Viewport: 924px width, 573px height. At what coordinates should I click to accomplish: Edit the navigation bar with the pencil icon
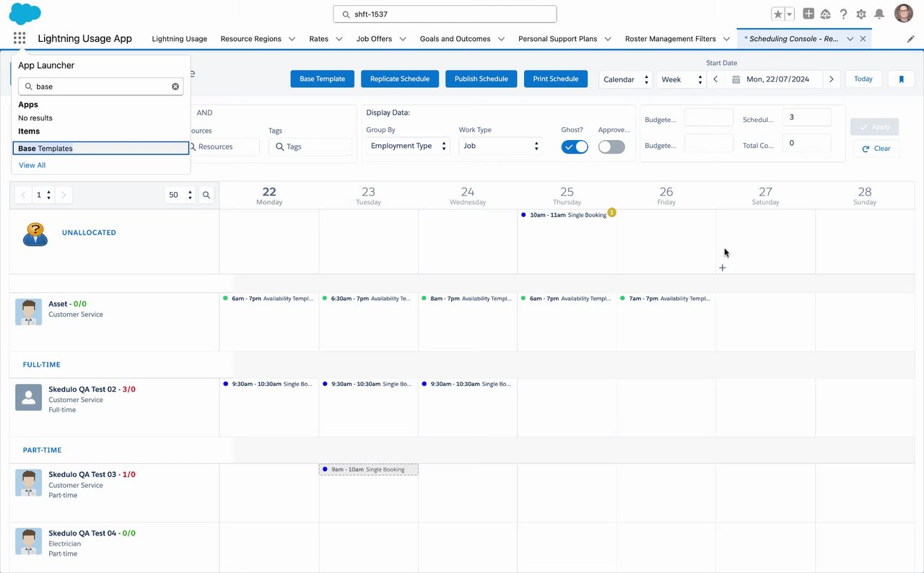[911, 39]
